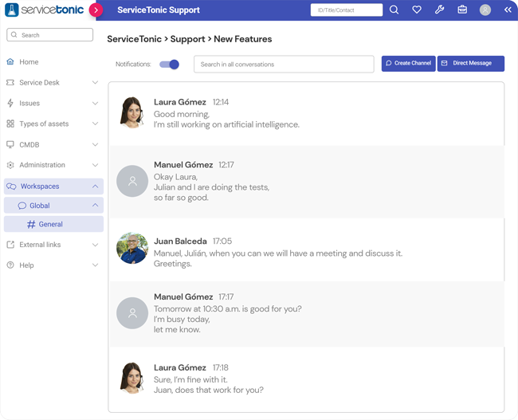Click the Home house icon
Viewport: 518px width, 420px height.
point(10,62)
